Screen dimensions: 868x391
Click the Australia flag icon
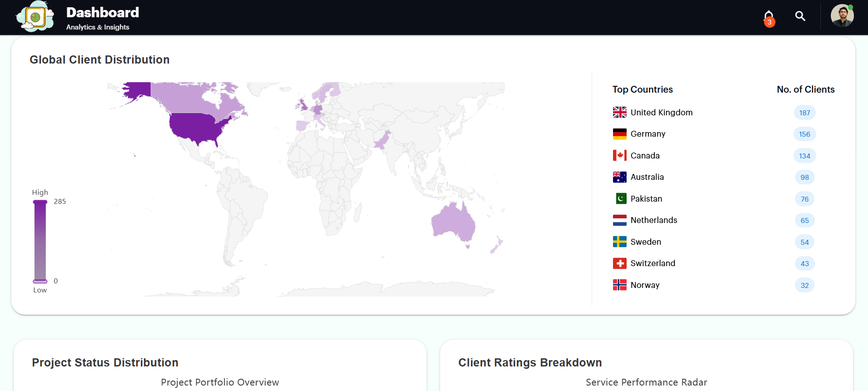(x=619, y=177)
